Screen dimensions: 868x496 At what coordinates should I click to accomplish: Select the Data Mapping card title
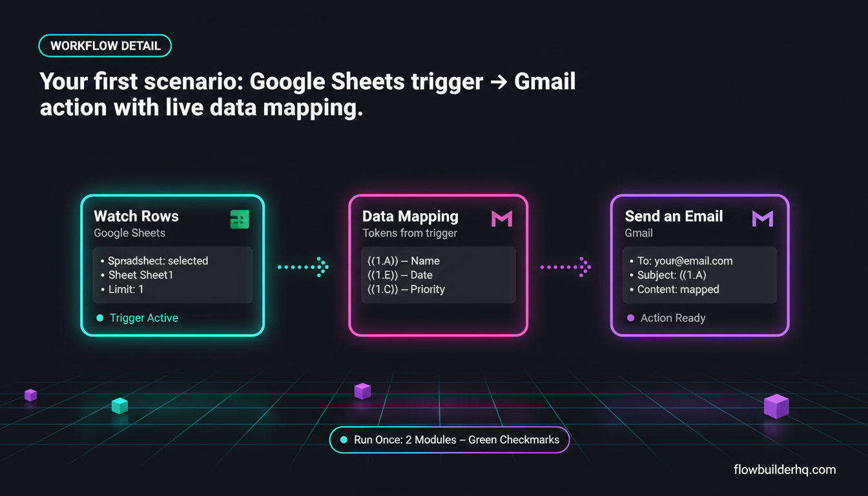click(x=410, y=216)
